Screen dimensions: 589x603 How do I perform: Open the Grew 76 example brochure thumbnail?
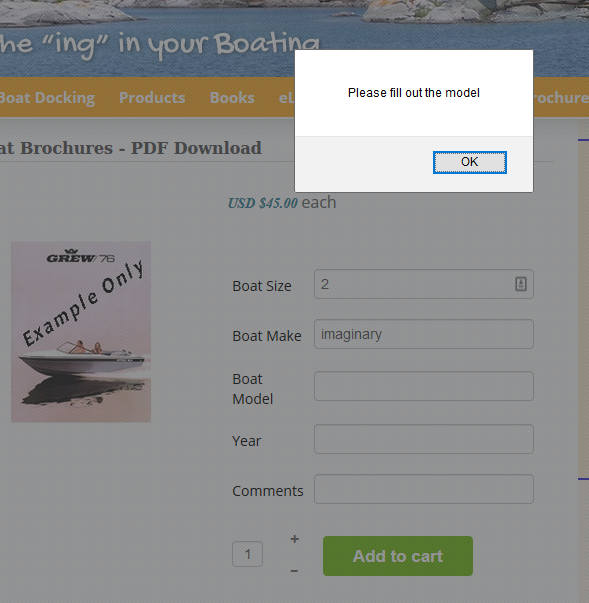[x=81, y=332]
